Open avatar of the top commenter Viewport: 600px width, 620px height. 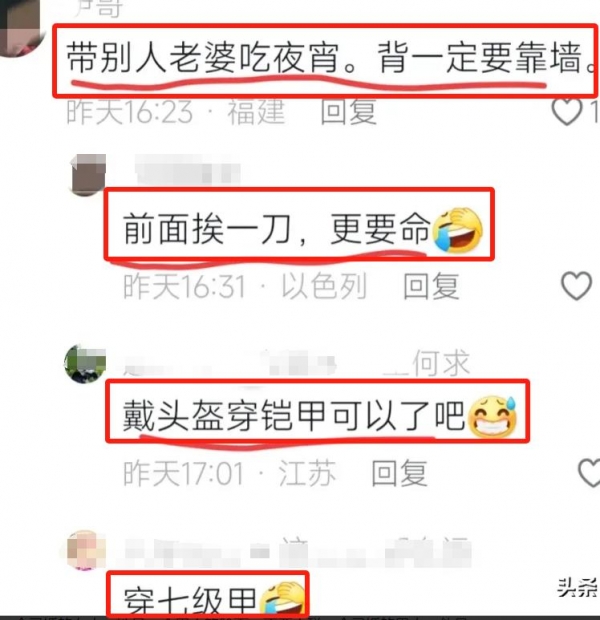tap(22, 28)
